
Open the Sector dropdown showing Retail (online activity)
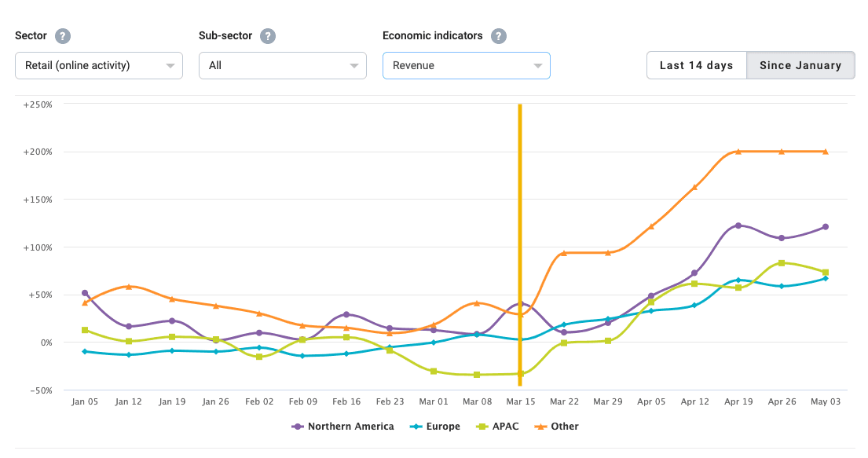point(98,65)
